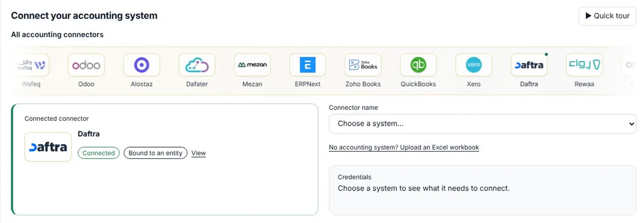
Task: Click the Alostaz label text
Action: [x=142, y=84]
